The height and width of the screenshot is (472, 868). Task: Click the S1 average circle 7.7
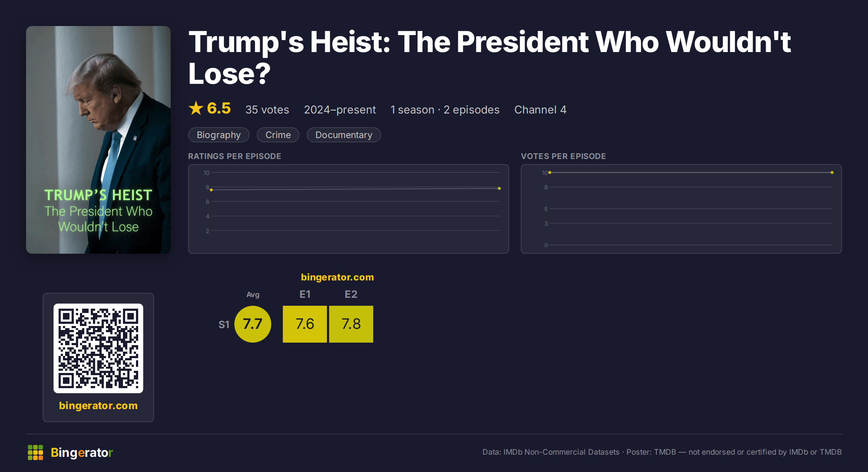click(253, 324)
